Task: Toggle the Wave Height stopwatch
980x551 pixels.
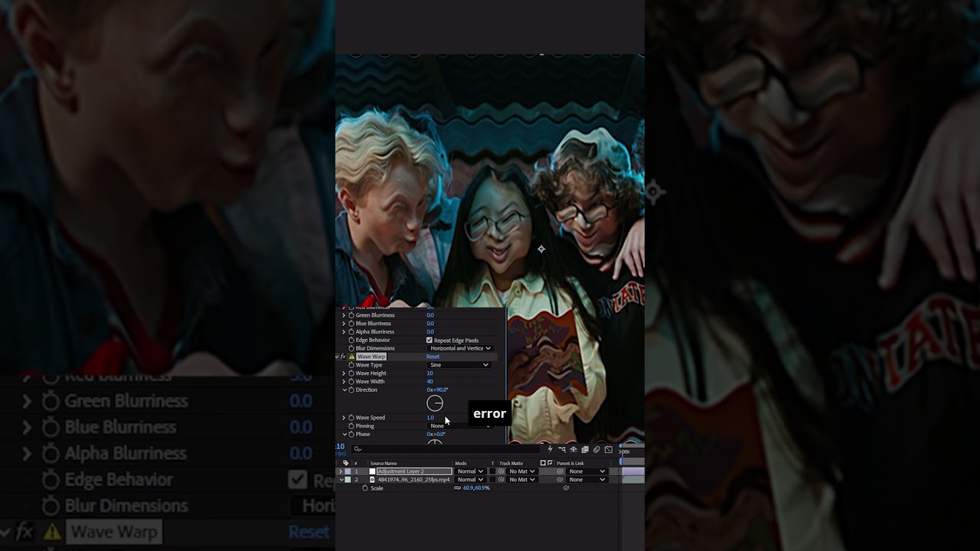Action: click(351, 373)
